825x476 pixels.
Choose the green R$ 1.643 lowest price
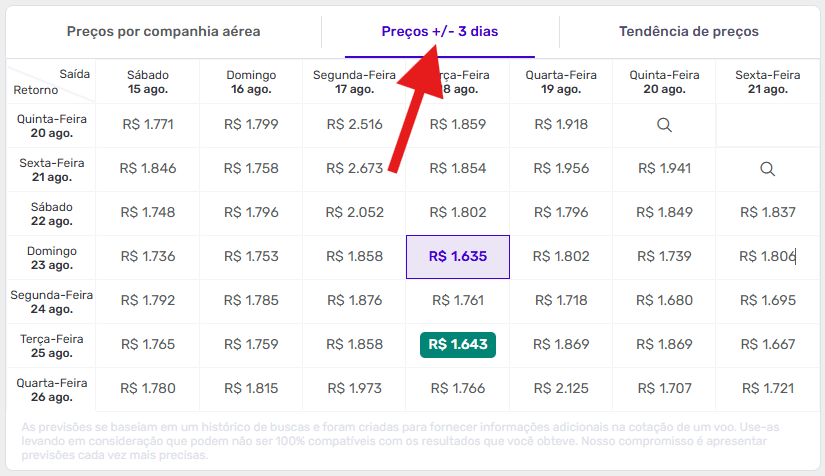[x=457, y=345]
